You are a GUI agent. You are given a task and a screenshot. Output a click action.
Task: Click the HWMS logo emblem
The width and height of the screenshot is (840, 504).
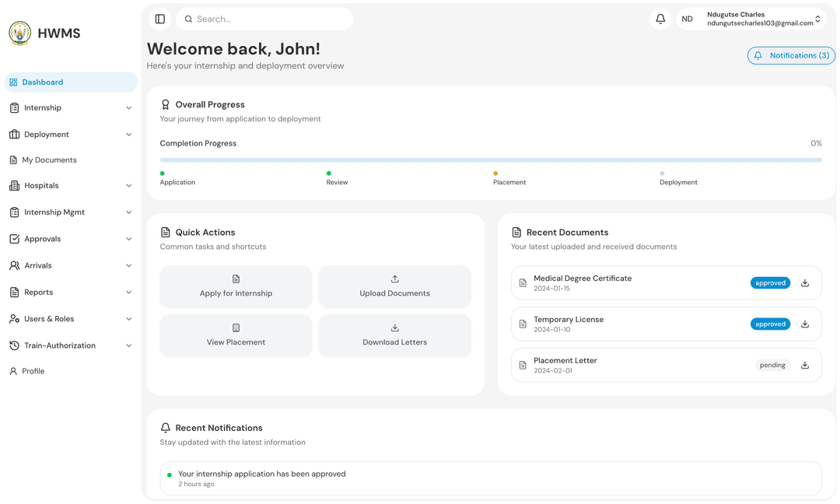point(20,33)
